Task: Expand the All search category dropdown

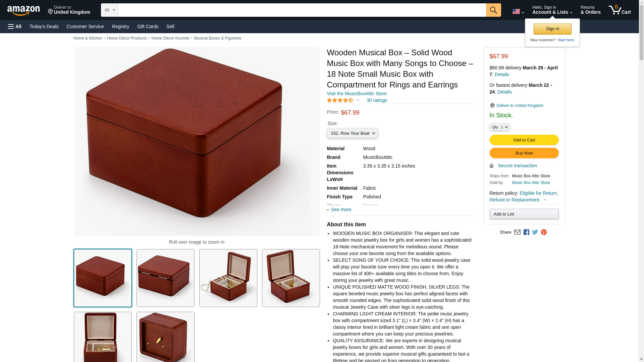Action: click(110, 10)
